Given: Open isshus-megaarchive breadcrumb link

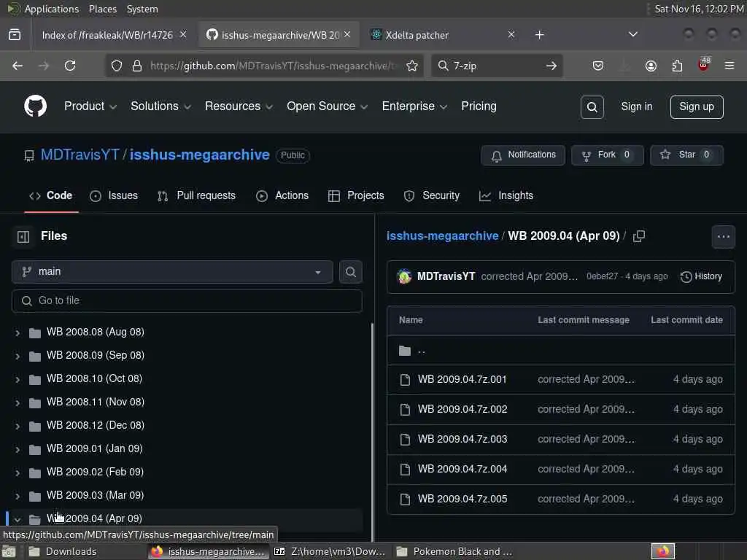Looking at the screenshot, I should pyautogui.click(x=442, y=236).
